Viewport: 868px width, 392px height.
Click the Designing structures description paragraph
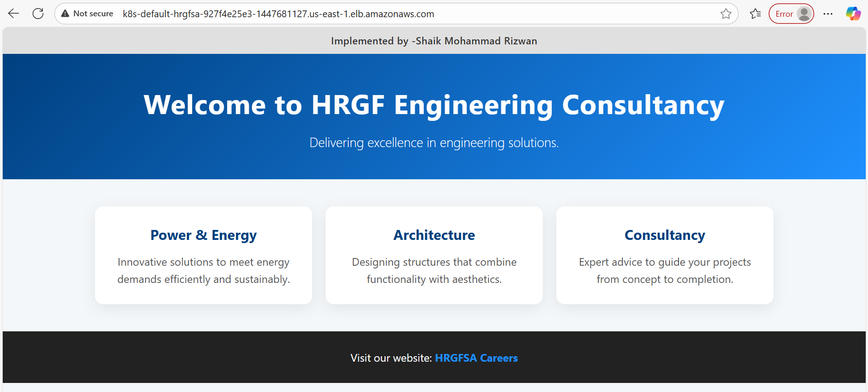pos(434,271)
